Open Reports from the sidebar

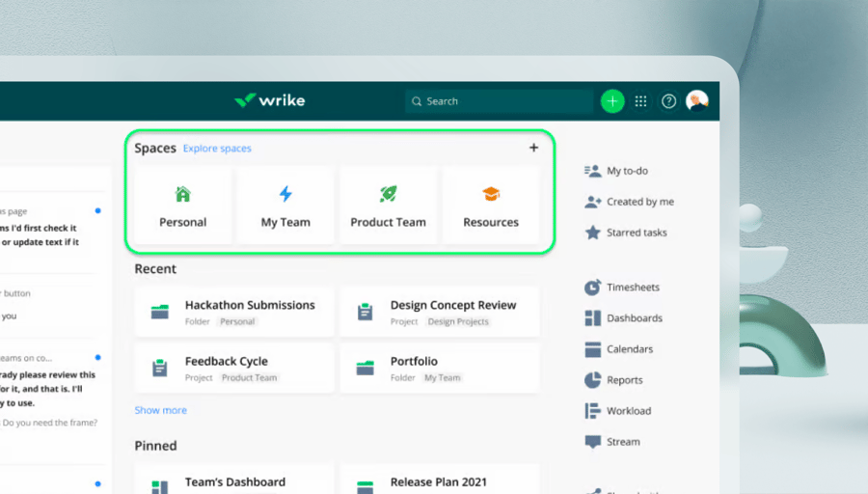pos(624,380)
